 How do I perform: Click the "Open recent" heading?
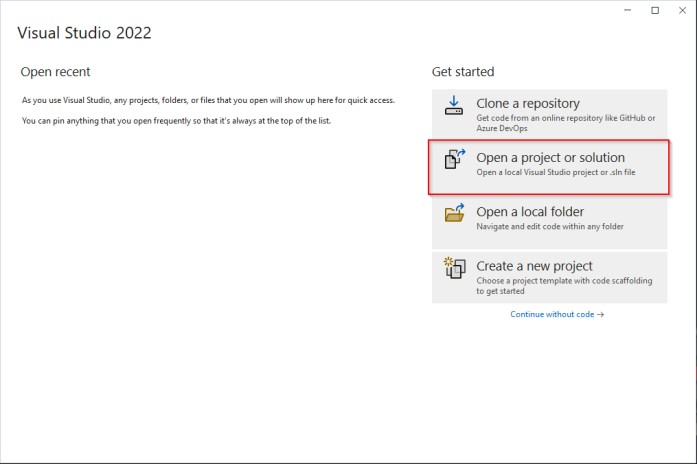click(x=55, y=72)
